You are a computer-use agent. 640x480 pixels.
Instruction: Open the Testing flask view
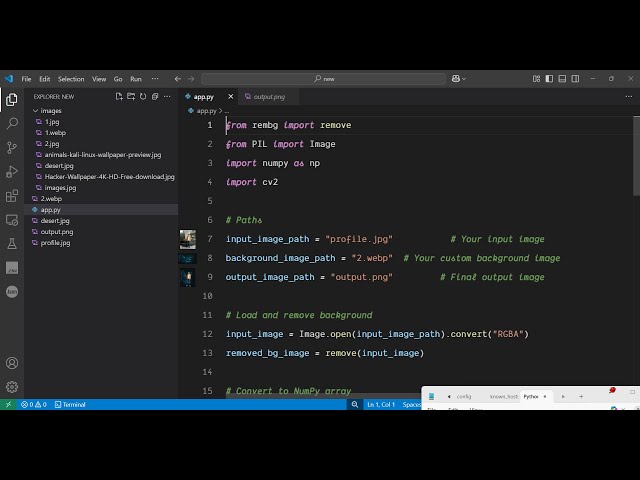pyautogui.click(x=12, y=244)
